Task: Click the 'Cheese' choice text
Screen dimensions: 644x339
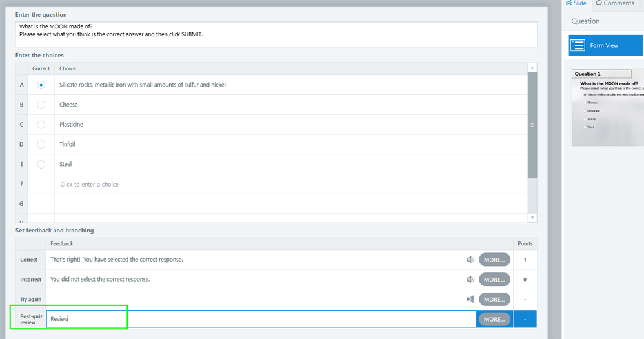Action: (x=68, y=105)
